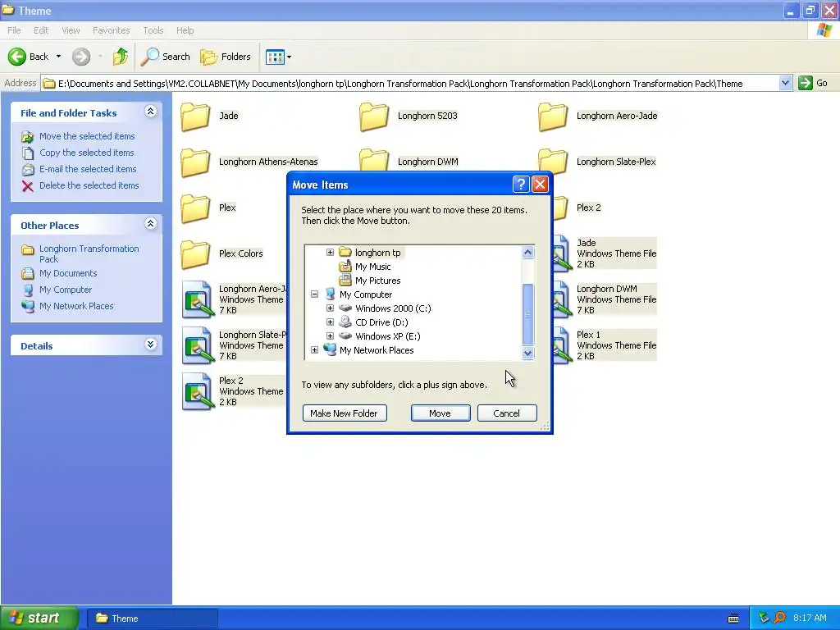The width and height of the screenshot is (840, 630).
Task: Select My Pictures in tree
Action: [x=377, y=281]
